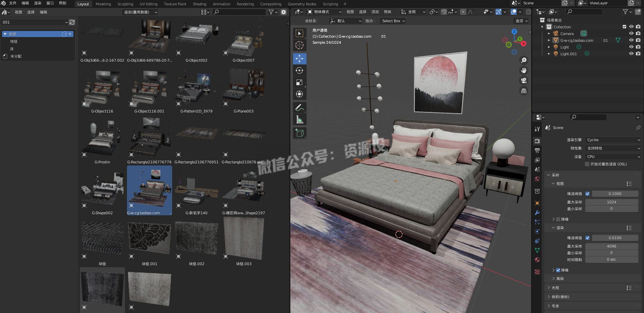Switch perspective/orthographic grid icon
The image size is (644, 313).
(524, 91)
